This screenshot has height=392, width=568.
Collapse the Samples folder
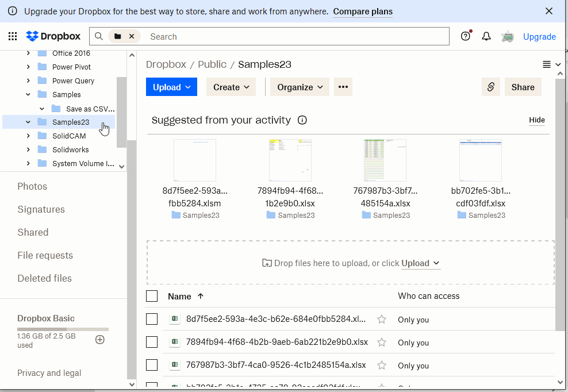coord(28,94)
